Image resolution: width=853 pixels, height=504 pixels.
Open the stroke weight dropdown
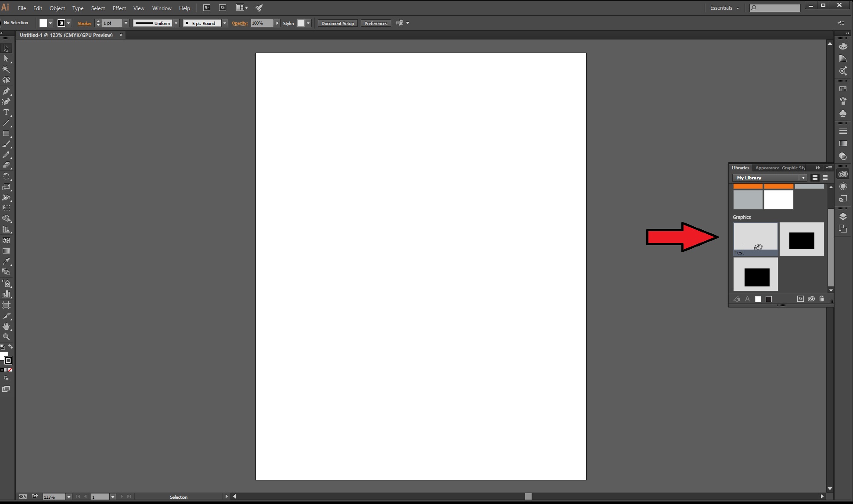click(x=126, y=23)
